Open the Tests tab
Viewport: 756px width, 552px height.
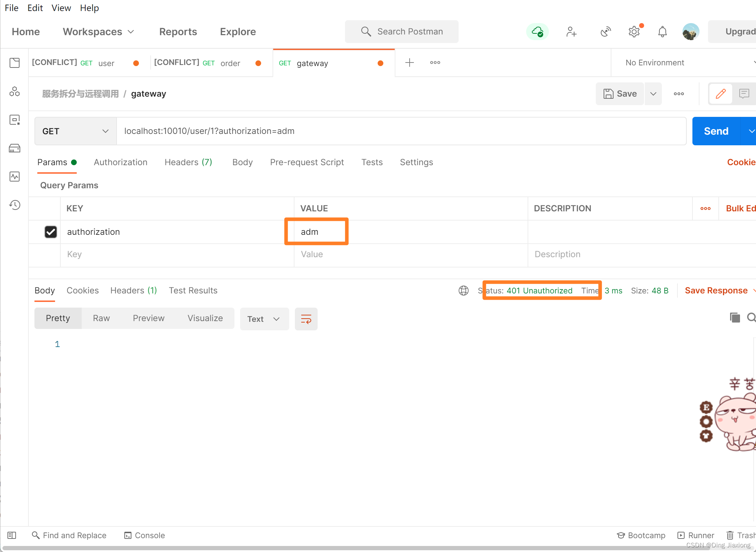(372, 162)
